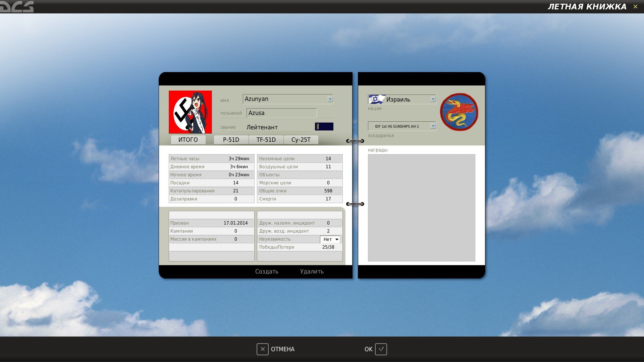Open the pilot name dropdown arrow
The width and height of the screenshot is (644, 362).
[x=330, y=99]
